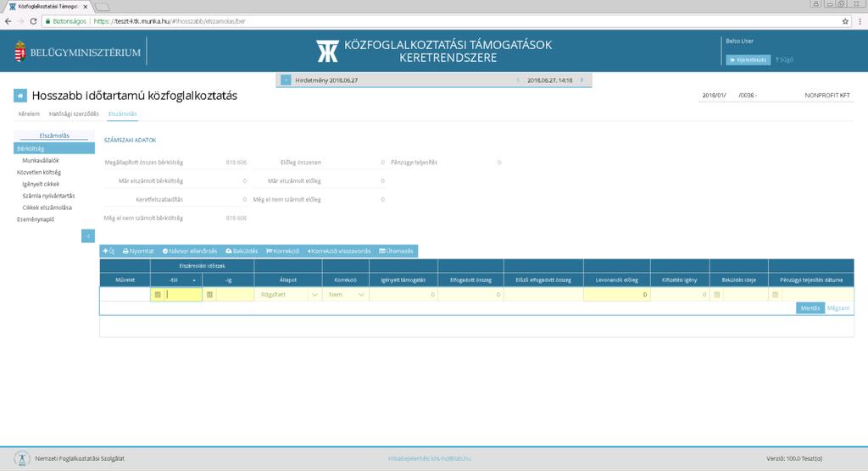Click the SZÁMSZAKI ADATOK section heading
The image size is (868, 471).
[x=130, y=141]
